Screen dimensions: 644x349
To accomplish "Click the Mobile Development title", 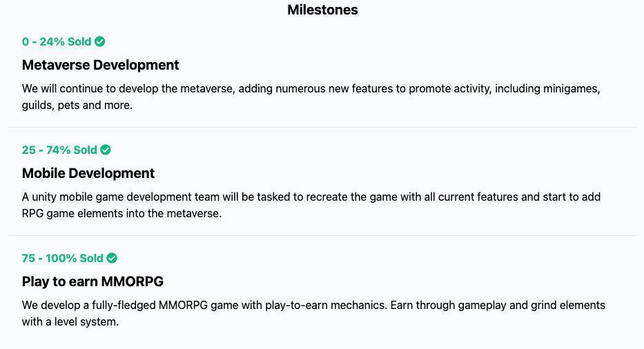I will tap(88, 173).
